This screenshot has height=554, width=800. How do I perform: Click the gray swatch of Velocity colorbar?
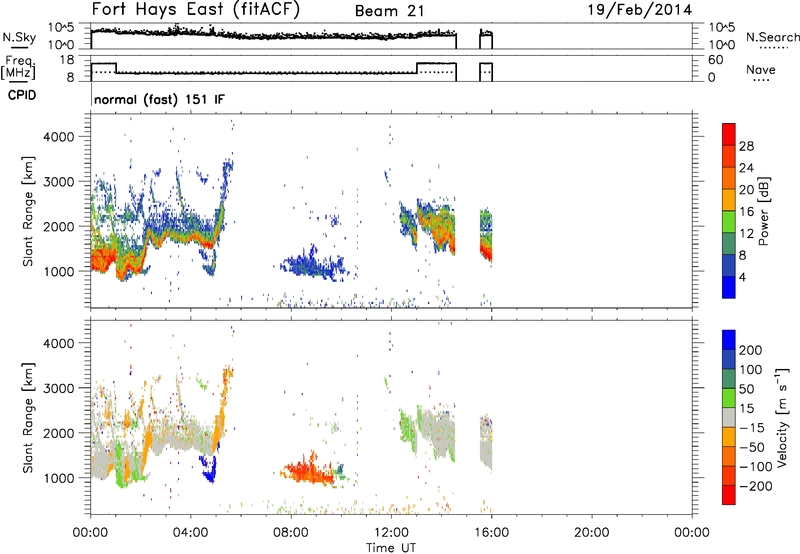pos(729,417)
